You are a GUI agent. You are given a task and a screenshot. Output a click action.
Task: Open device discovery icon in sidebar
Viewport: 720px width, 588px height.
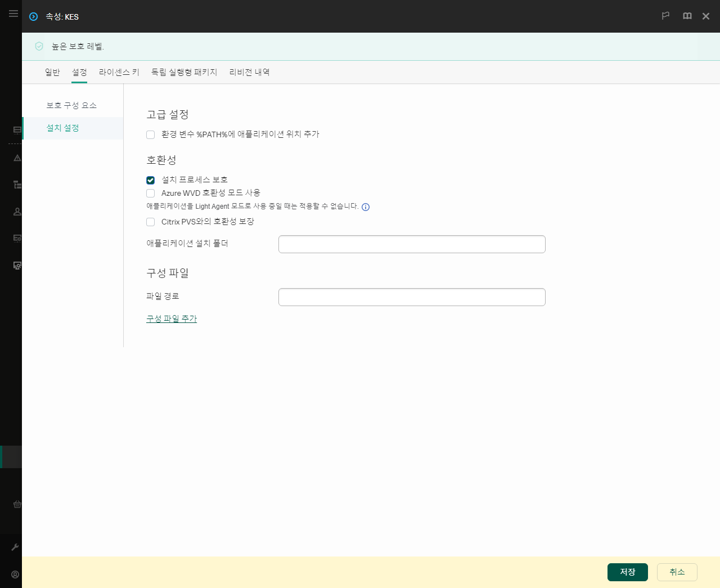(x=16, y=265)
